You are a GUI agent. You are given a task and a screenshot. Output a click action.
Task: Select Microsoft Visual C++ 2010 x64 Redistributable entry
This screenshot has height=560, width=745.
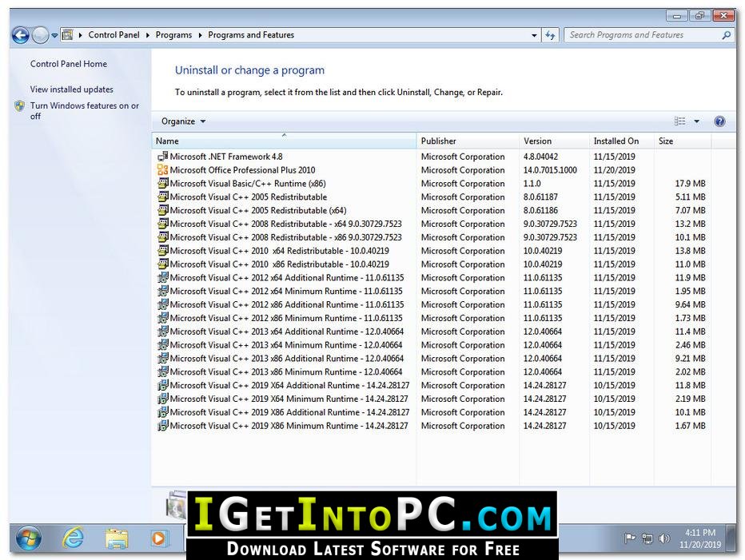tap(280, 250)
